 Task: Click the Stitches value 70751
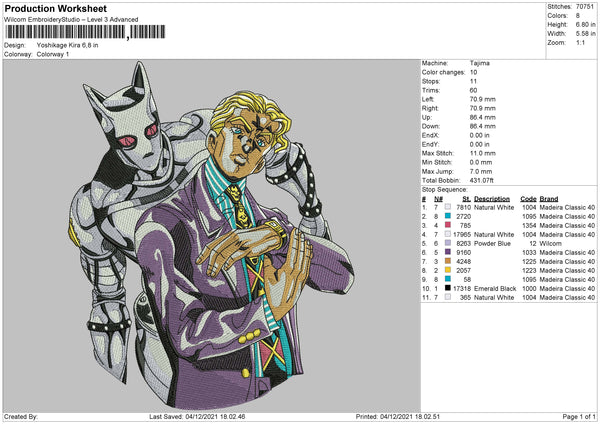(585, 7)
